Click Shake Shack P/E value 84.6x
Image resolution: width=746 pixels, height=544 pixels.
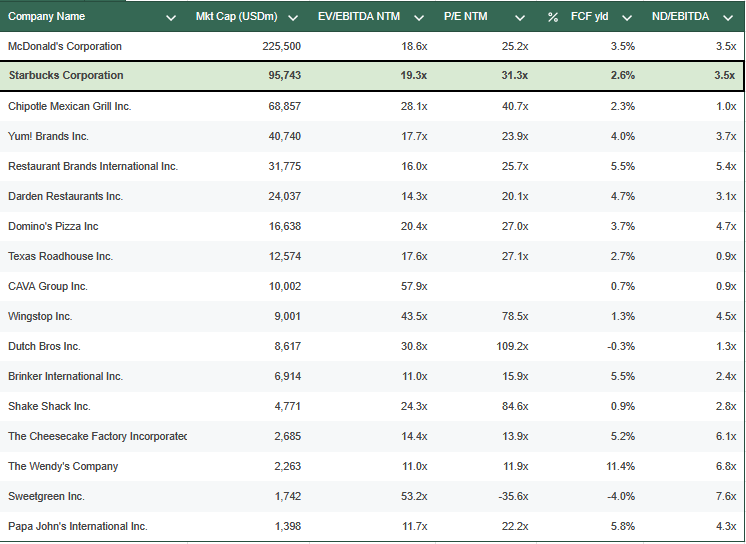(x=515, y=406)
